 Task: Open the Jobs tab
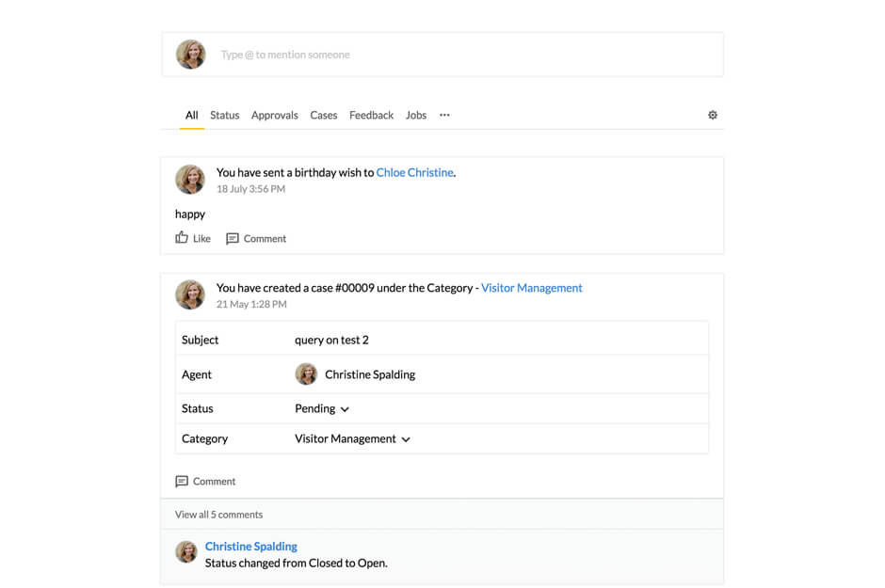pyautogui.click(x=415, y=115)
